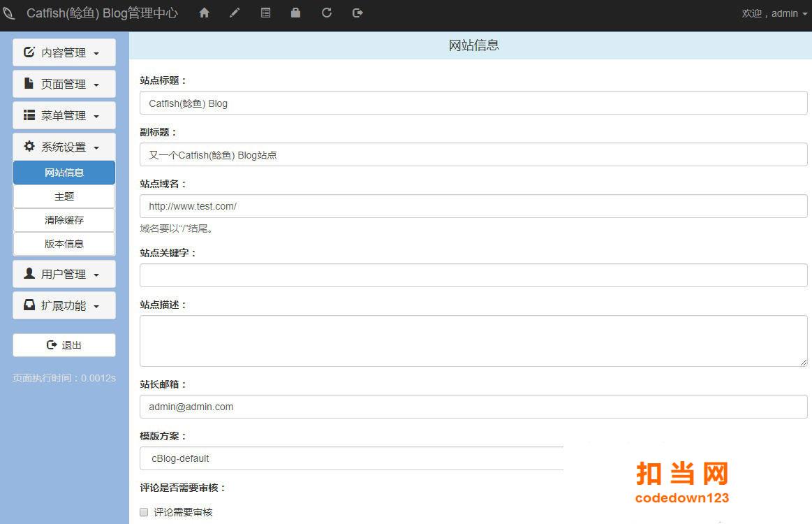812x524 pixels.
Task: Click the gear icon beside 系统设置
Action: (29, 147)
